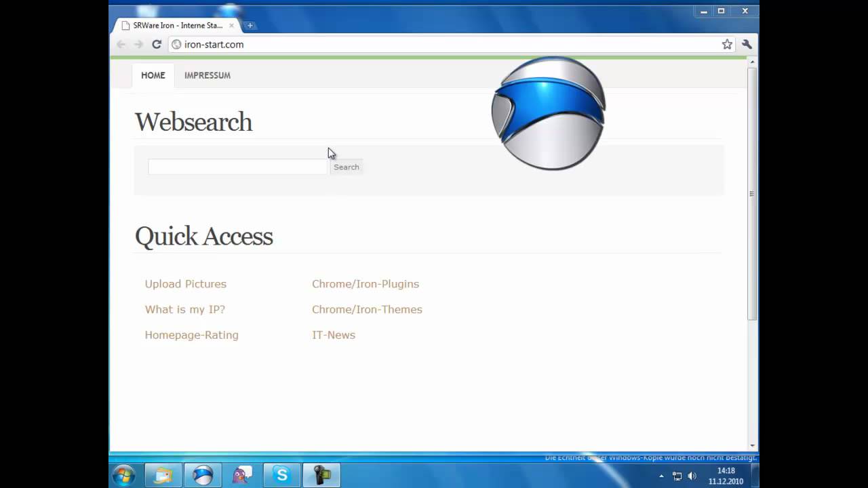Click the Search button
This screenshot has width=868, height=488.
(347, 167)
